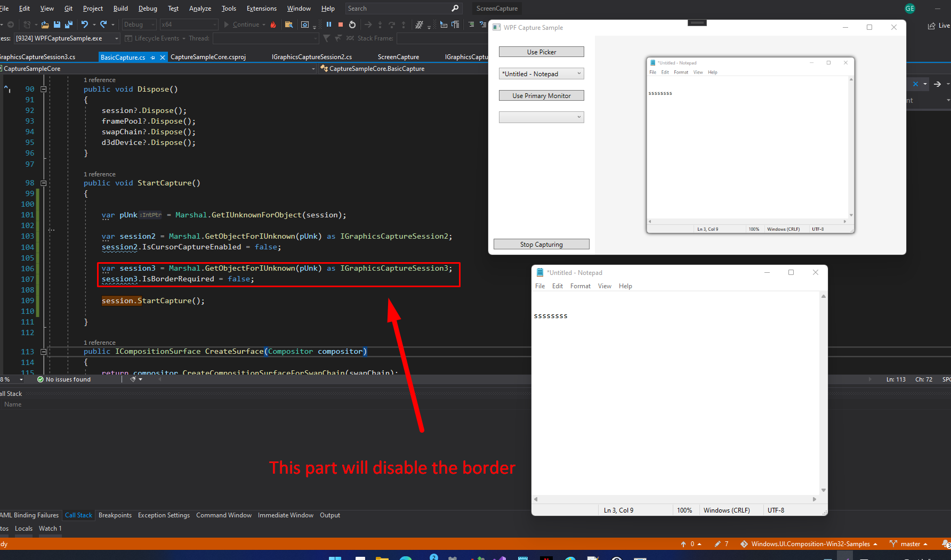Viewport: 951px width, 560px height.
Task: Click the Open File folder icon
Action: [x=45, y=25]
